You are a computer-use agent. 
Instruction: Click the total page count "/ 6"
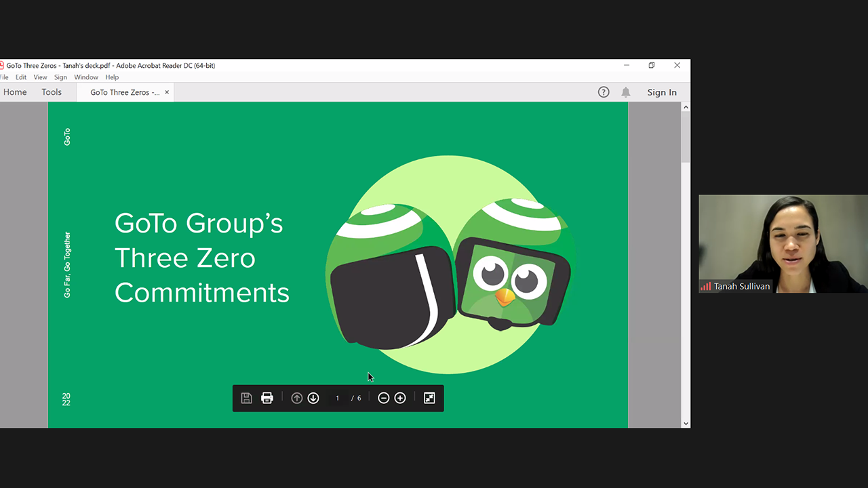tap(357, 398)
